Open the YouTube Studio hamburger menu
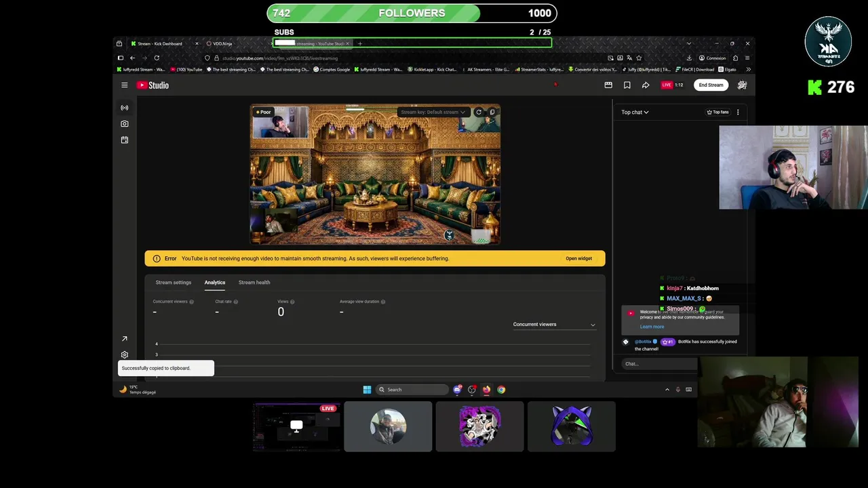The image size is (868, 488). point(124,85)
